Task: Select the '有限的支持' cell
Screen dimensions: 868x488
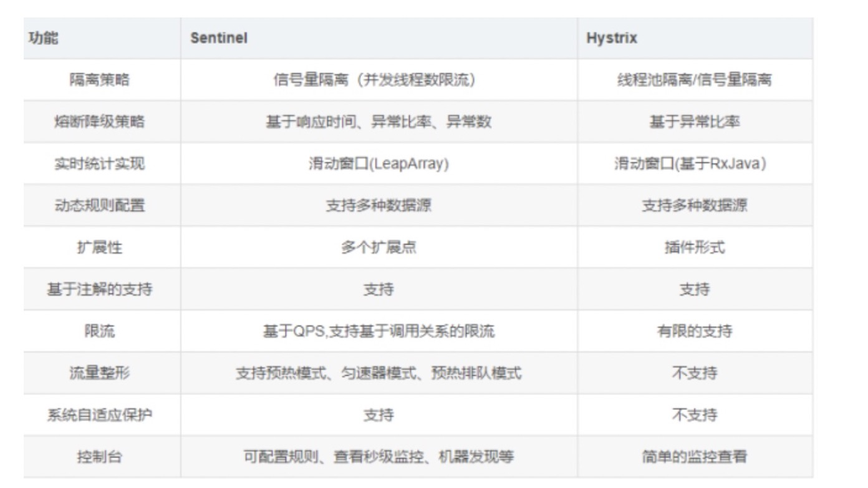Action: pyautogui.click(x=695, y=331)
